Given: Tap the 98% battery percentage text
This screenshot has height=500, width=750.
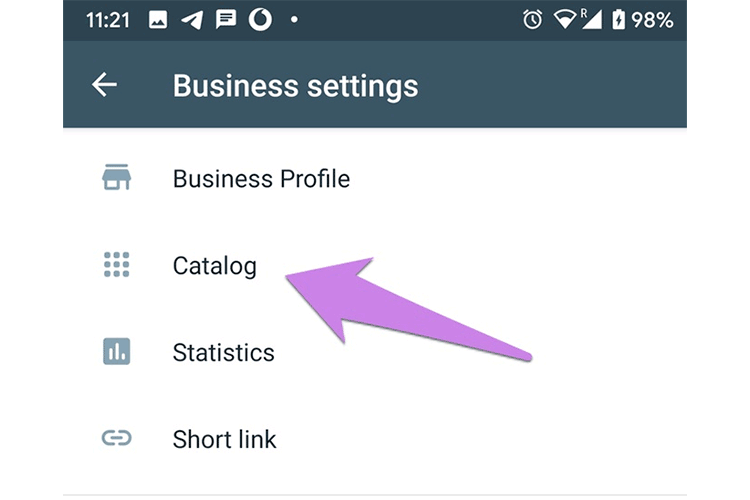Looking at the screenshot, I should click(652, 20).
